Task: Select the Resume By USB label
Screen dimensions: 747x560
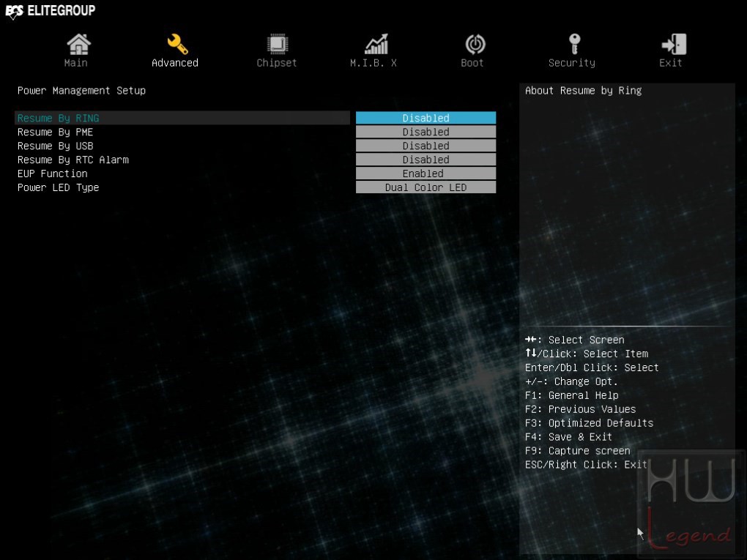Action: (55, 146)
